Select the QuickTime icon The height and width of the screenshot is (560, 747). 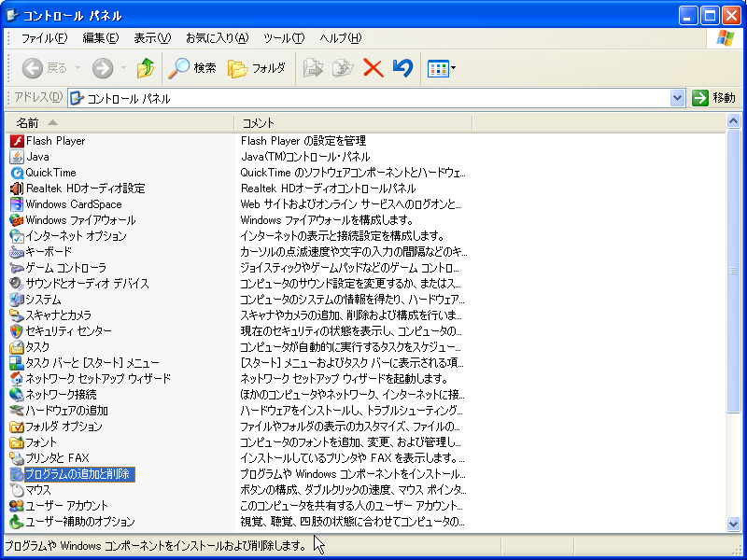[x=17, y=173]
